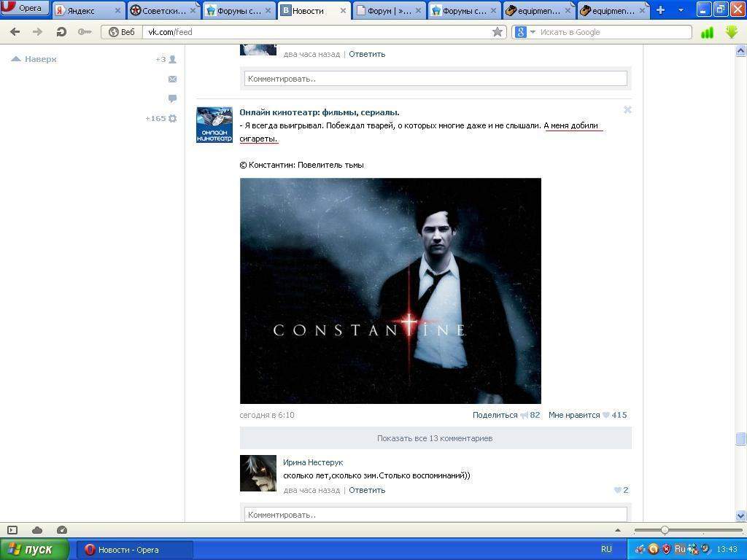This screenshot has width=747, height=560.
Task: Switch to the first equipmen... tab
Action: (533, 10)
